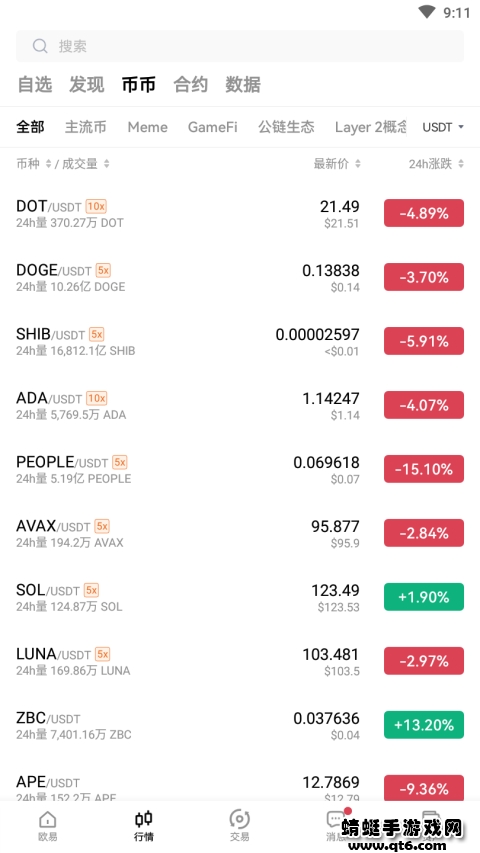Sort by 币种 coin name arrows
Viewport: 480px width, 853px height.
[48, 164]
